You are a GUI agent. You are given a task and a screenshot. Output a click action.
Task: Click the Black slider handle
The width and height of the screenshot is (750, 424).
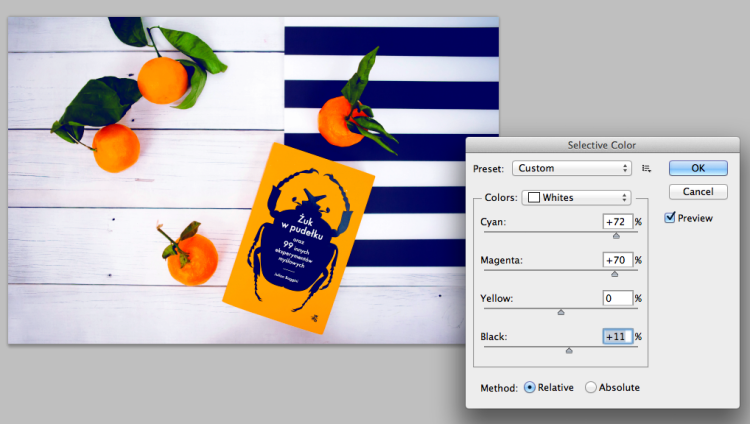point(569,350)
